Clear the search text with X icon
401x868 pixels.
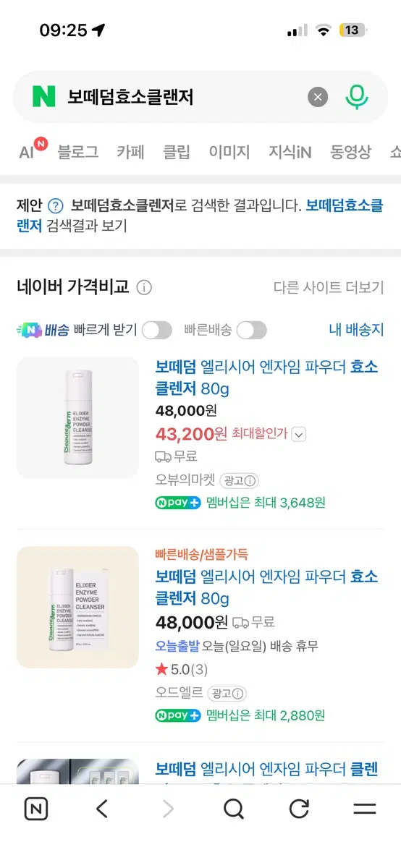click(318, 97)
